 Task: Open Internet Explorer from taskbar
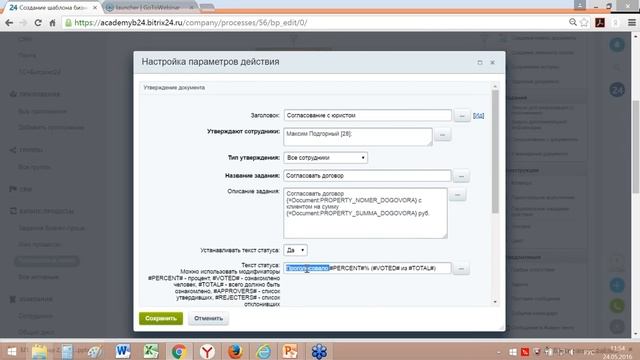pyautogui.click(x=263, y=351)
